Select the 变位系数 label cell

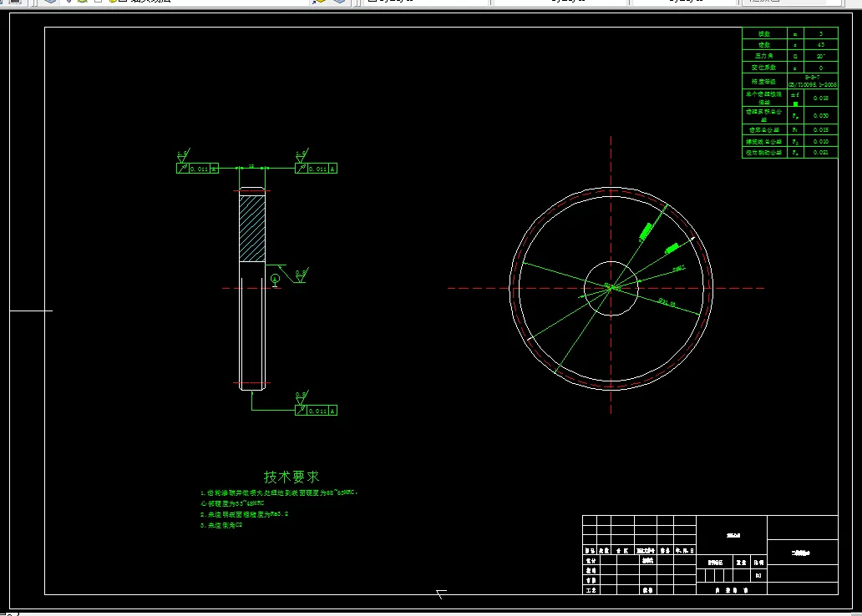(764, 68)
